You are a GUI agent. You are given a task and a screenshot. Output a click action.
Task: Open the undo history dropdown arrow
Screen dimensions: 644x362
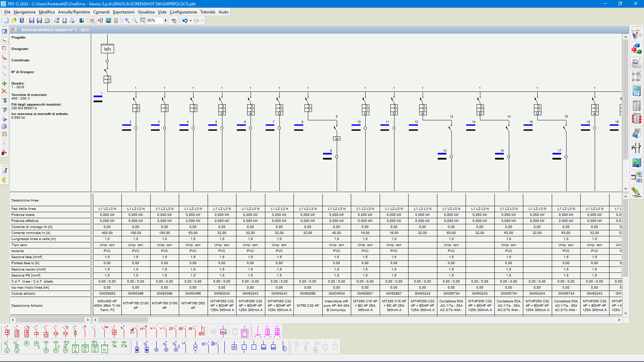pos(191,20)
